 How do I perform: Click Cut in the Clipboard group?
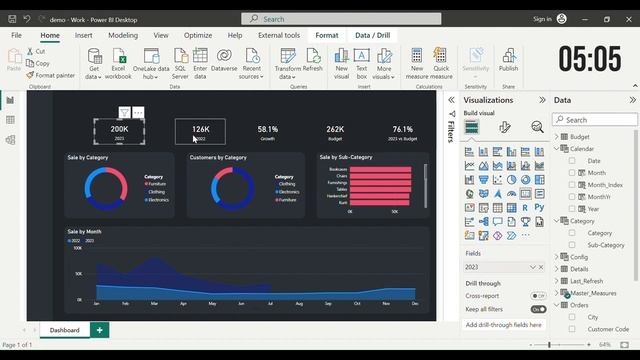click(36, 51)
